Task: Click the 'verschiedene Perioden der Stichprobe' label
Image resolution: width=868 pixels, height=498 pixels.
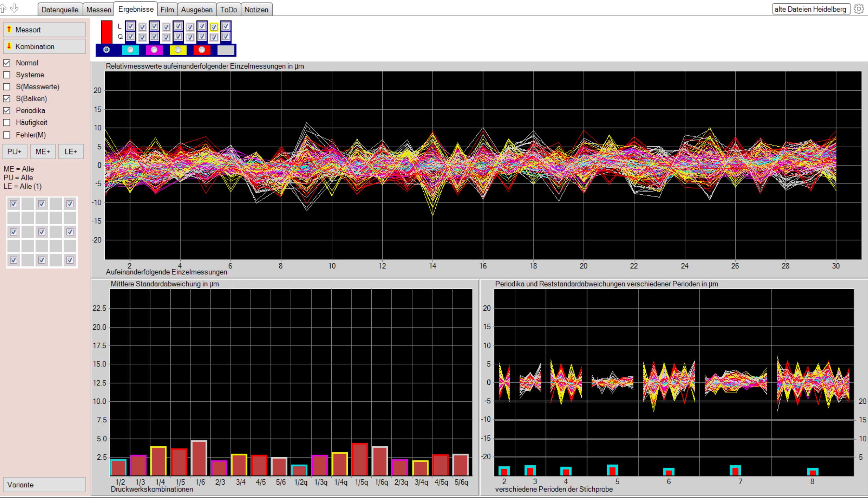Action: click(554, 489)
